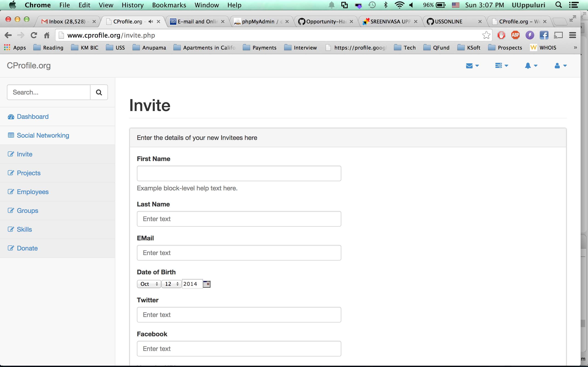The height and width of the screenshot is (367, 588).
Task: Click the browser home icon
Action: [47, 35]
